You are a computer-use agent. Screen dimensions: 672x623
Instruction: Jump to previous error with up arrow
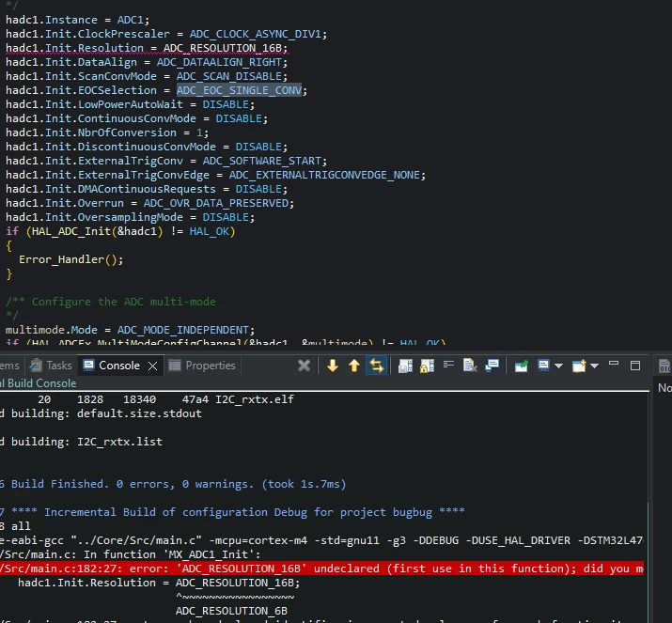[354, 366]
